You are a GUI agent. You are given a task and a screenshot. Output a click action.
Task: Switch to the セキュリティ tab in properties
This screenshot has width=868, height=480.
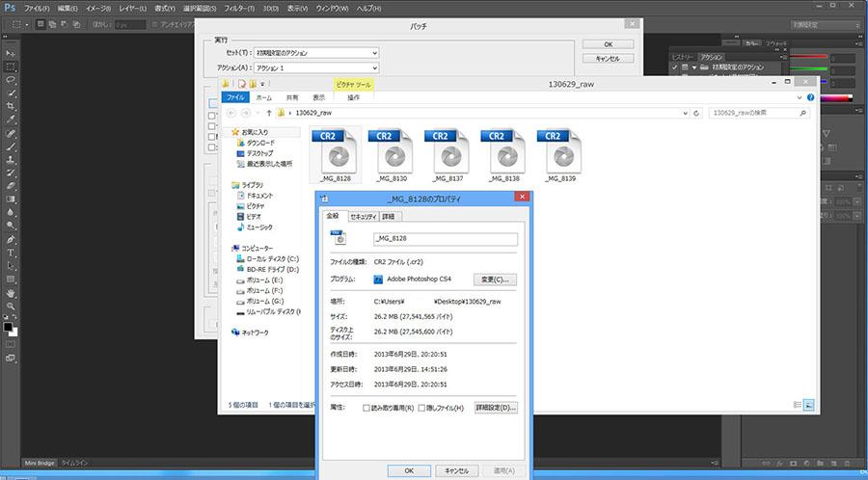364,217
